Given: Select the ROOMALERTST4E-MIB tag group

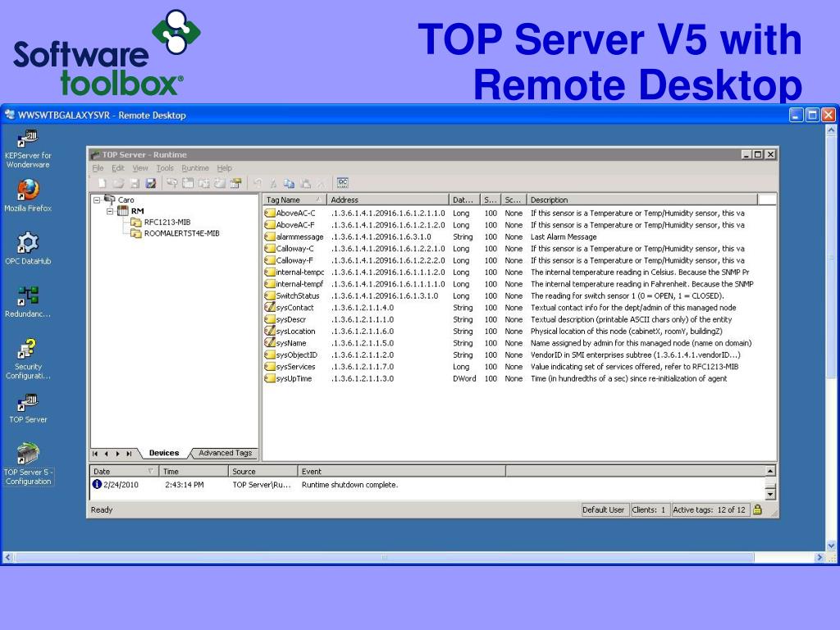Looking at the screenshot, I should [181, 233].
